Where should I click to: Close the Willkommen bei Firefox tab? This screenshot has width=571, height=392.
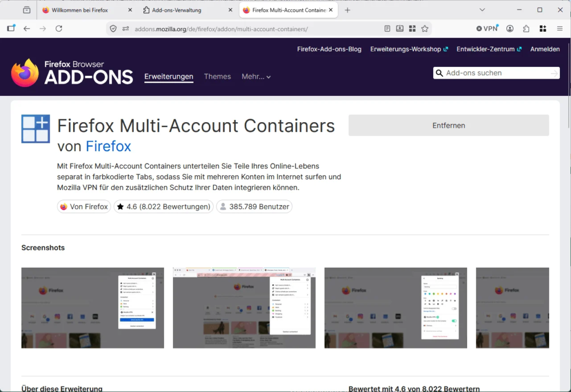130,10
